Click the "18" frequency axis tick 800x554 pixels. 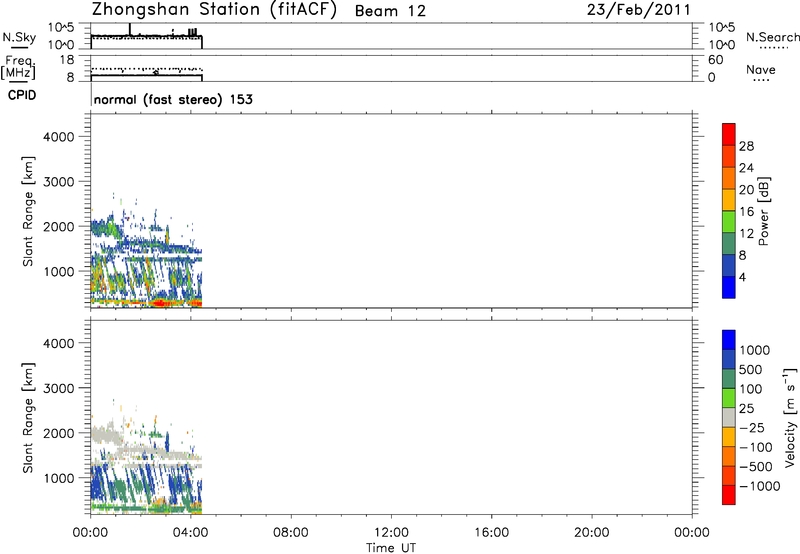66,60
